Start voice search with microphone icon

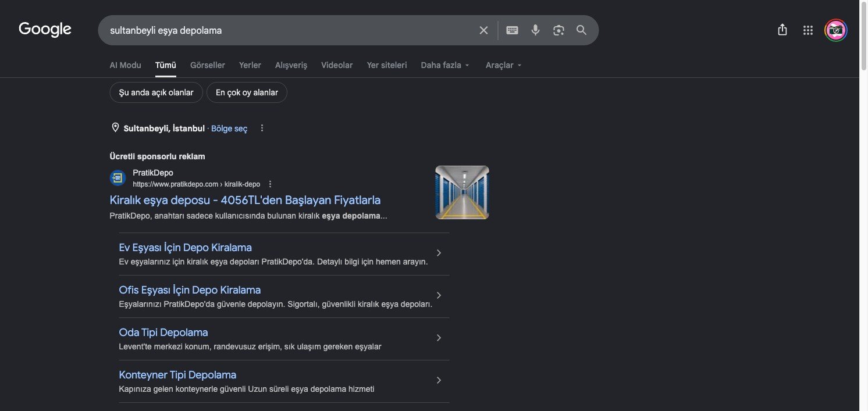tap(535, 30)
